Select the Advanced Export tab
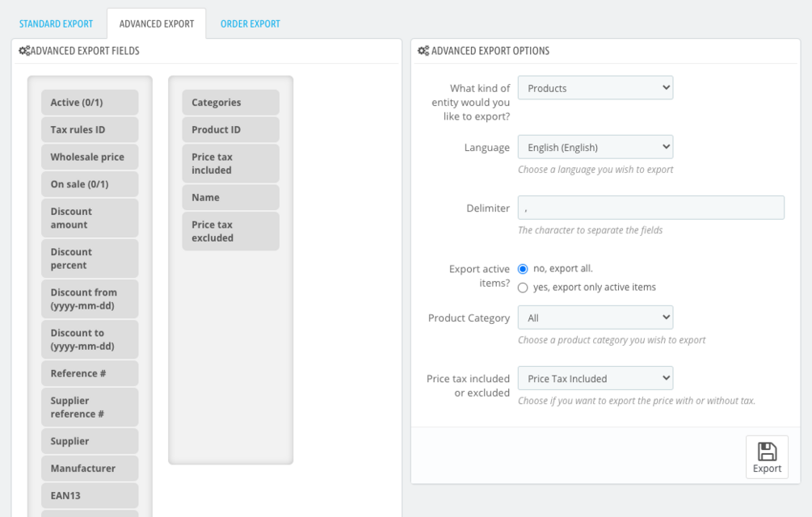812x517 pixels. (157, 23)
